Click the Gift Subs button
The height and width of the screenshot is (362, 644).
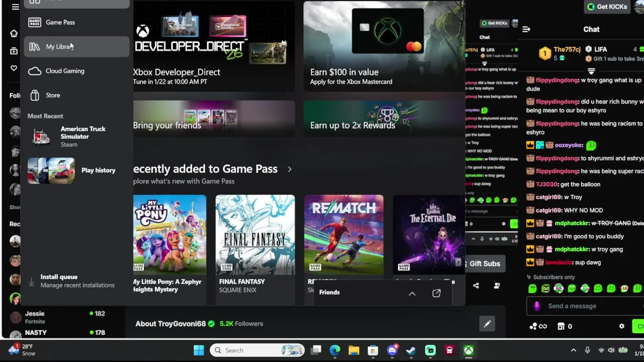point(485,263)
